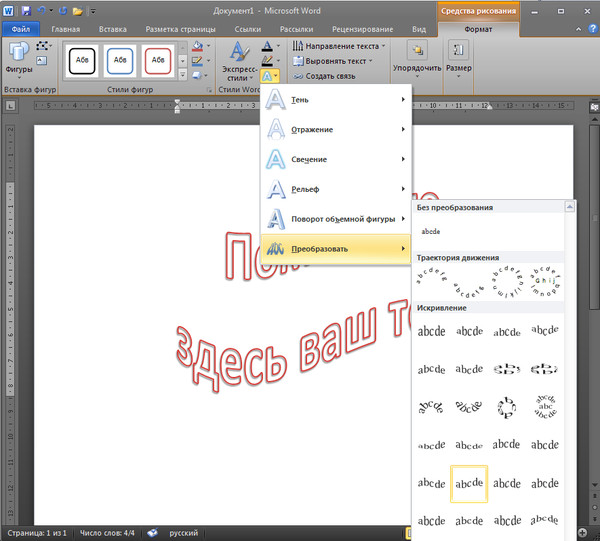Toggle the ruler button above the scrollbar
Viewport: 600px width, 541px height.
pos(594,108)
